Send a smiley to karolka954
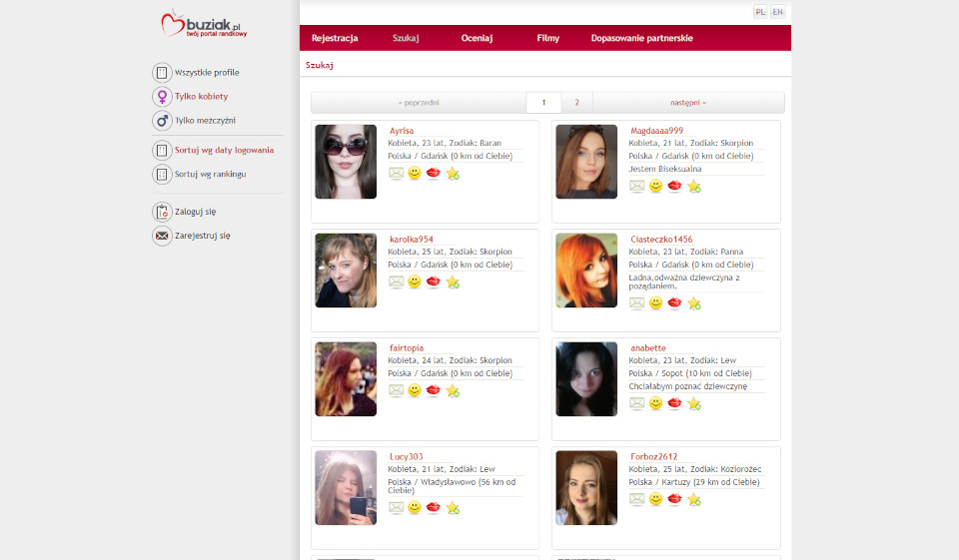The height and width of the screenshot is (560, 959). [x=415, y=281]
